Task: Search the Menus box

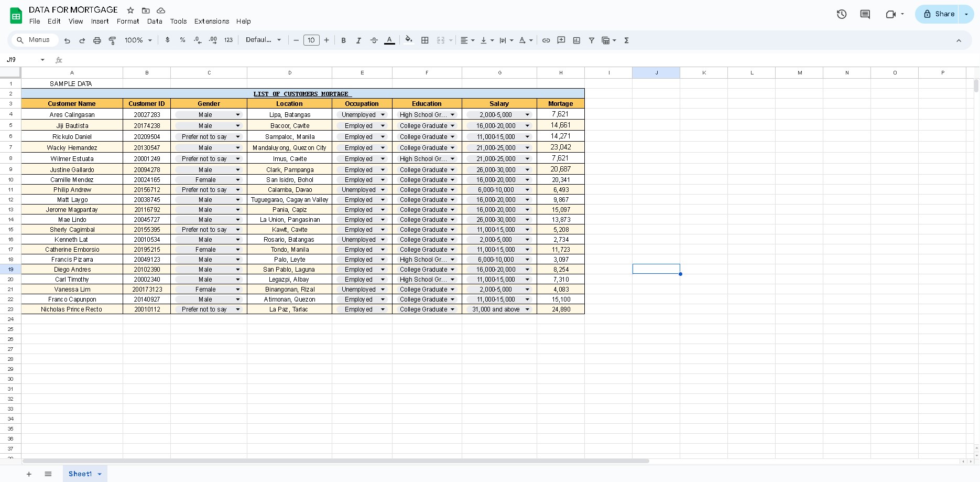Action: click(x=34, y=40)
